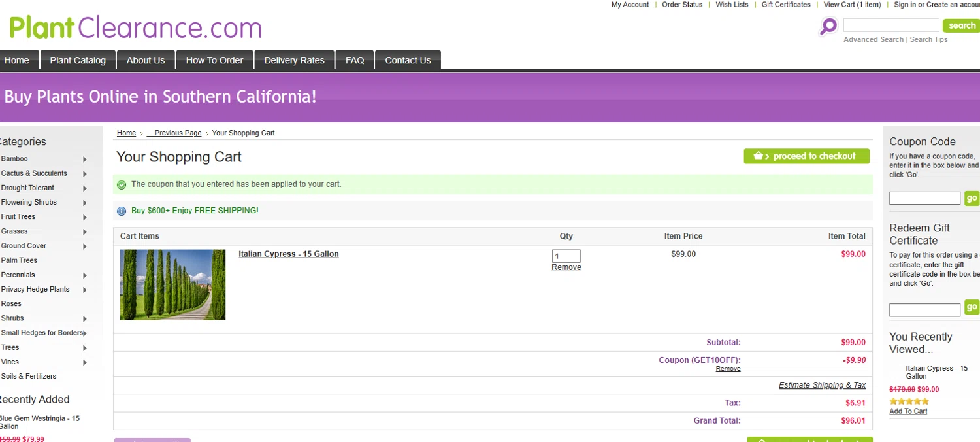Expand the Trees category arrow
This screenshot has height=442, width=980.
pyautogui.click(x=85, y=348)
